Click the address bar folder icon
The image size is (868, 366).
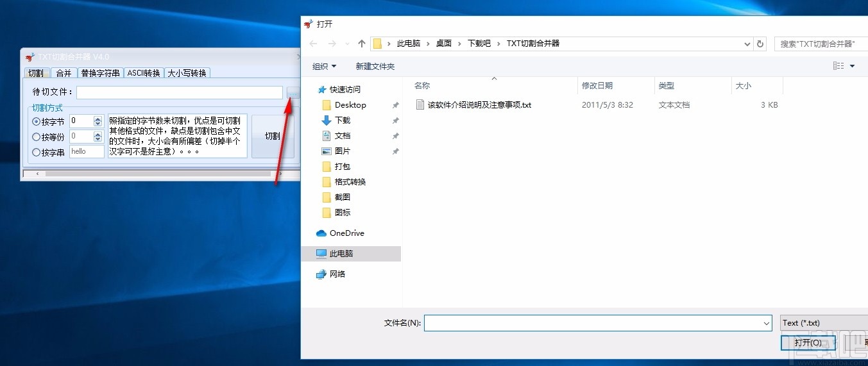(377, 44)
